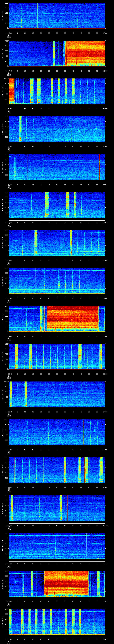Click the 14:51:00 start time label
This screenshot has width=114, height=644.
[9, 223]
